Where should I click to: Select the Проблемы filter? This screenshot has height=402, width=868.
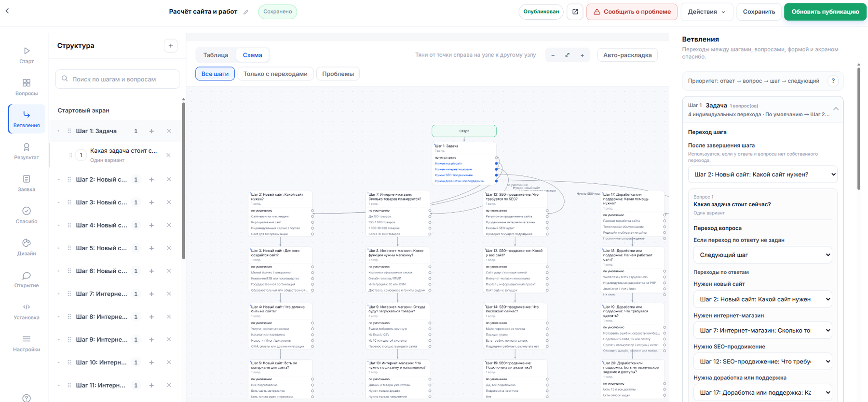point(338,74)
